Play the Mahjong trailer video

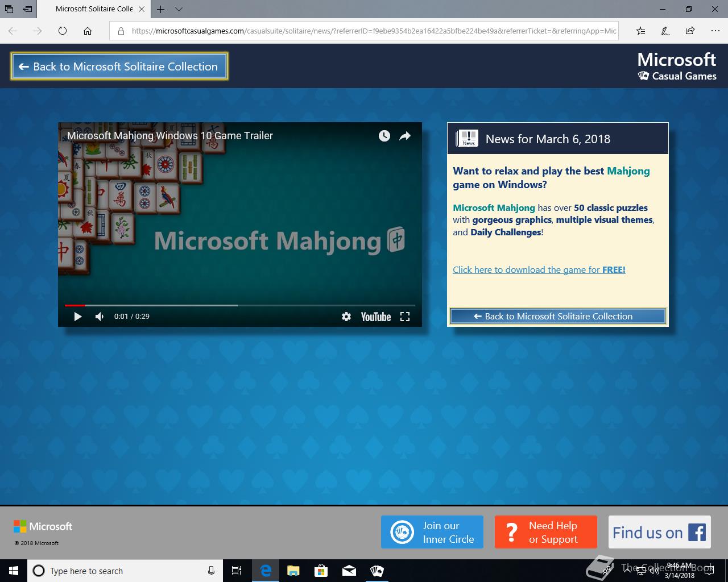pyautogui.click(x=78, y=317)
